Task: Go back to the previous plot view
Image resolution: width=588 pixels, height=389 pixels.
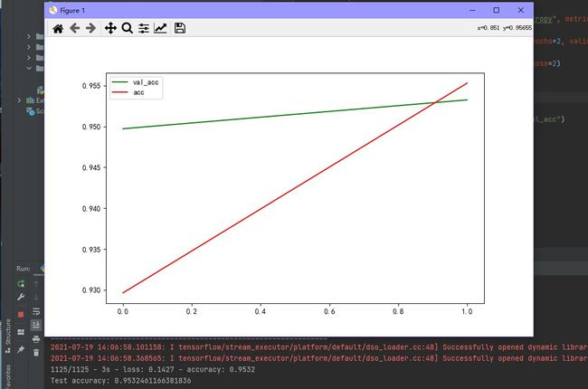Action: [74, 28]
